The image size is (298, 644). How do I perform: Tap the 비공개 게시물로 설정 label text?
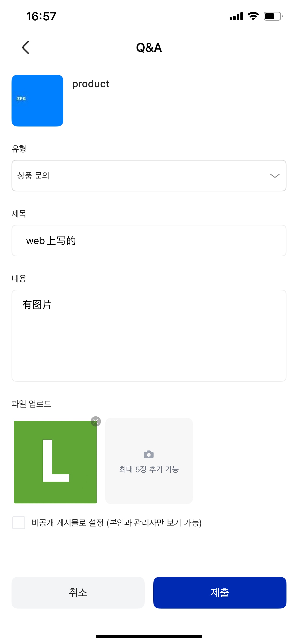(116, 523)
